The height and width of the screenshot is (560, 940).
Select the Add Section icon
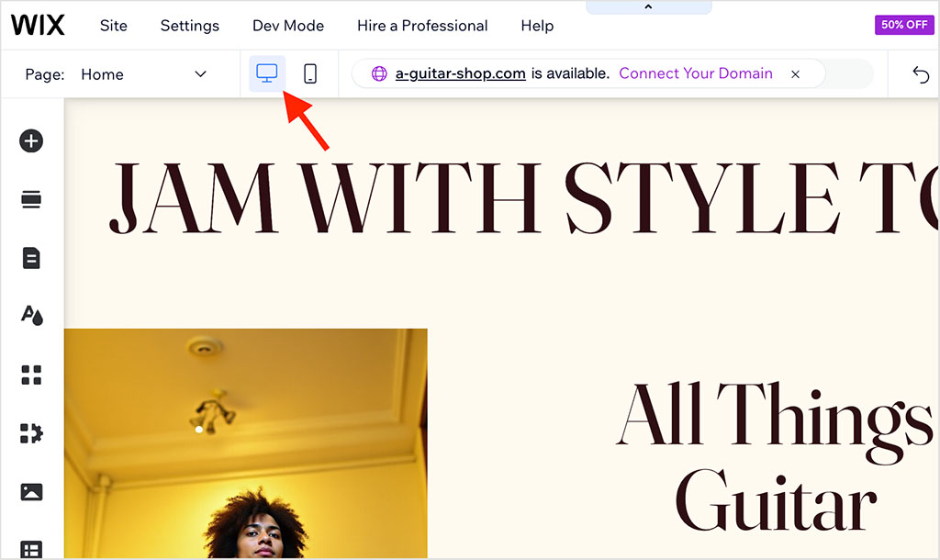(x=31, y=198)
